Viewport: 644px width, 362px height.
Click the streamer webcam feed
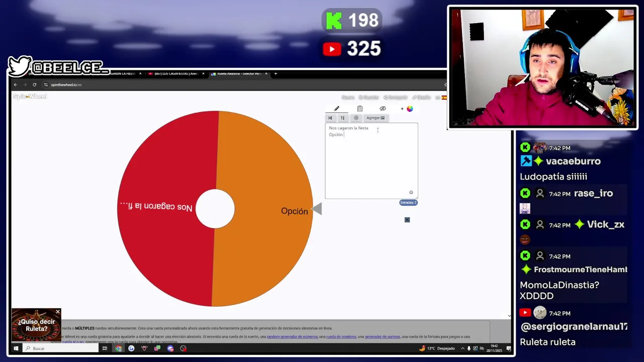[542, 68]
